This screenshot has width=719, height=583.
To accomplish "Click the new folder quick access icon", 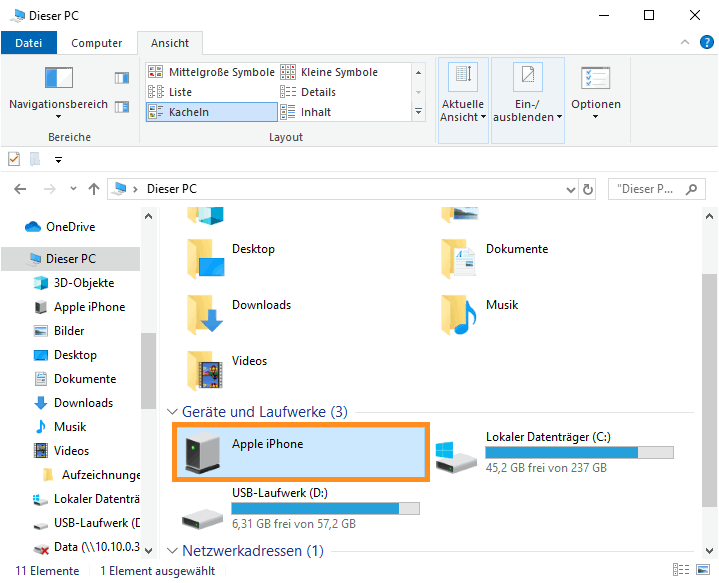I will pyautogui.click(x=35, y=159).
